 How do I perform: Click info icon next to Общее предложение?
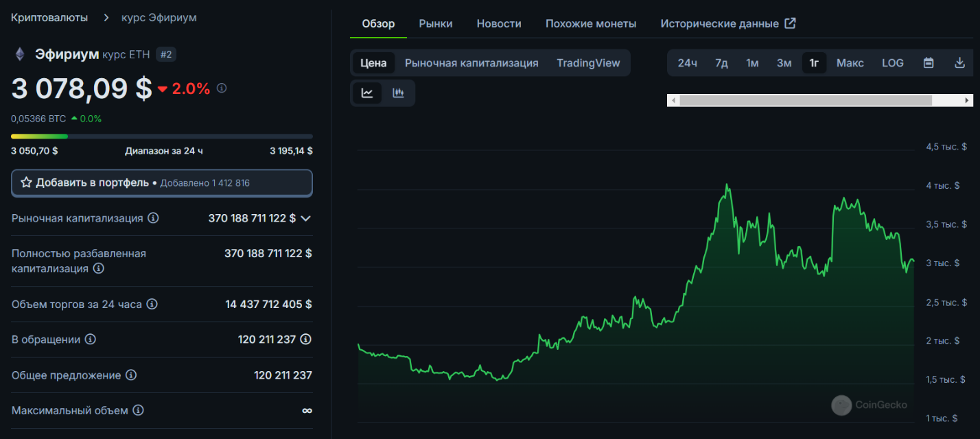[x=131, y=375]
